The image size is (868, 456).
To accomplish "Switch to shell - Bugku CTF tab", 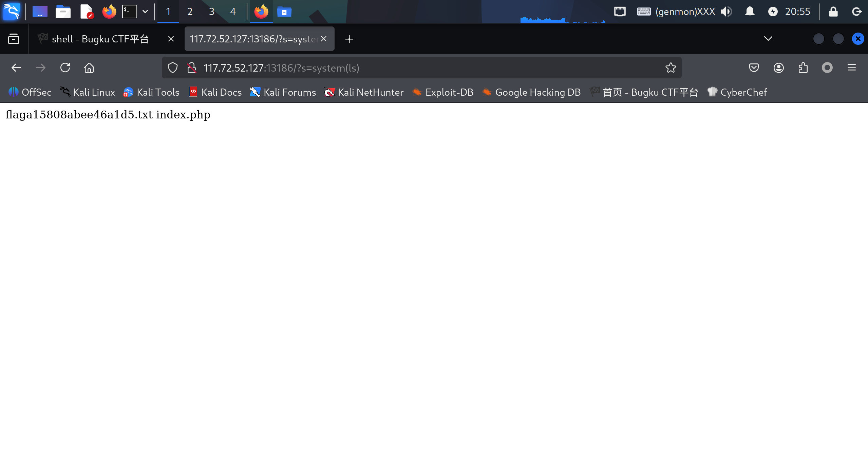I will click(x=100, y=39).
